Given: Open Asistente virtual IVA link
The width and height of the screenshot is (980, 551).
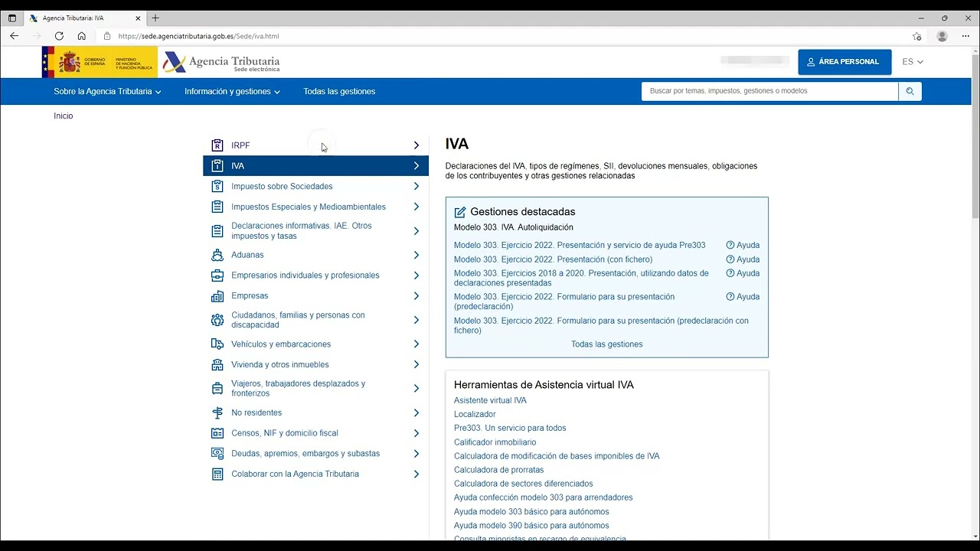Looking at the screenshot, I should pyautogui.click(x=490, y=400).
